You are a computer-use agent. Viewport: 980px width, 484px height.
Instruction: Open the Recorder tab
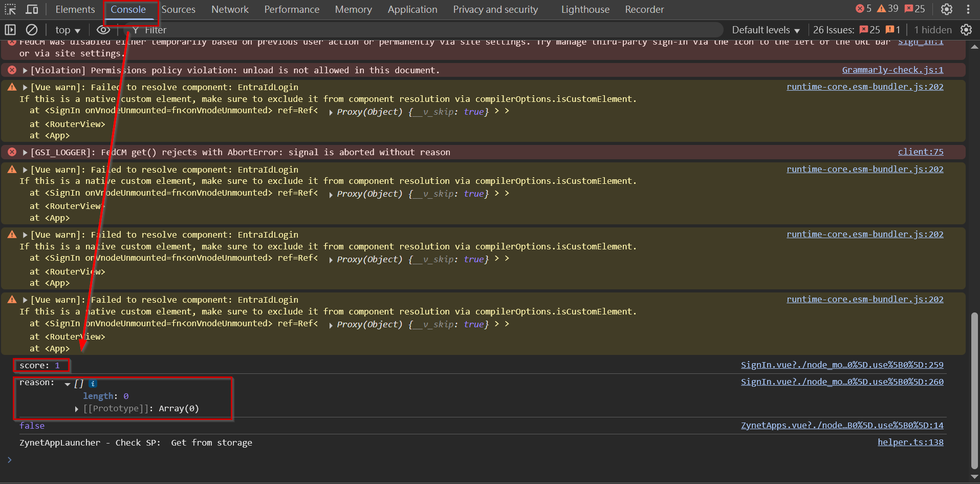coord(644,9)
